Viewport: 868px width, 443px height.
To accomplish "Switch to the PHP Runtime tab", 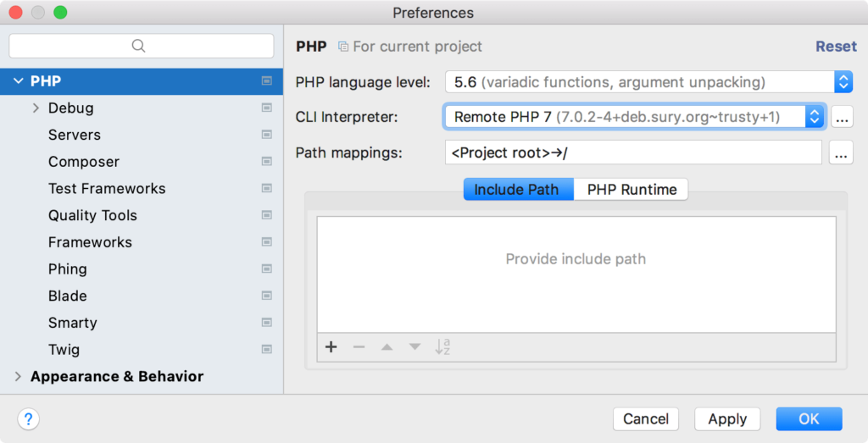I will [x=632, y=189].
